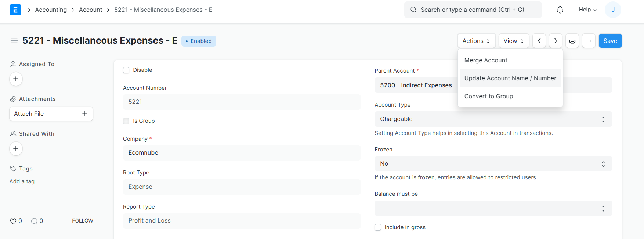Like this document with the heart icon
This screenshot has height=239, width=644.
point(13,221)
